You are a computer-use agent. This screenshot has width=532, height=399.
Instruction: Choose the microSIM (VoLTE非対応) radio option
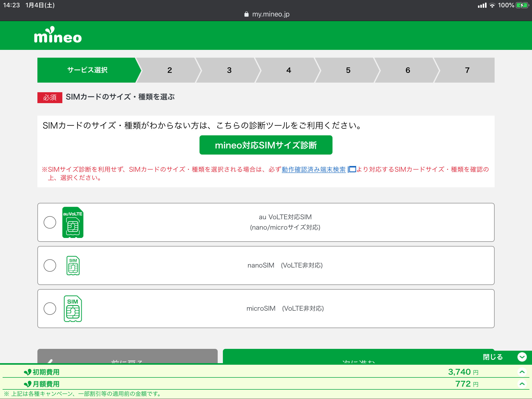tap(50, 309)
